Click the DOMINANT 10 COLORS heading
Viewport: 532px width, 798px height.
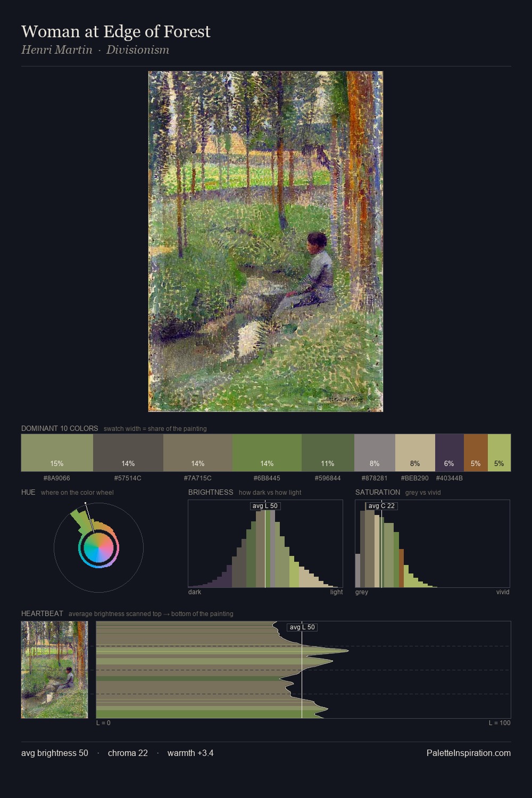(60, 428)
